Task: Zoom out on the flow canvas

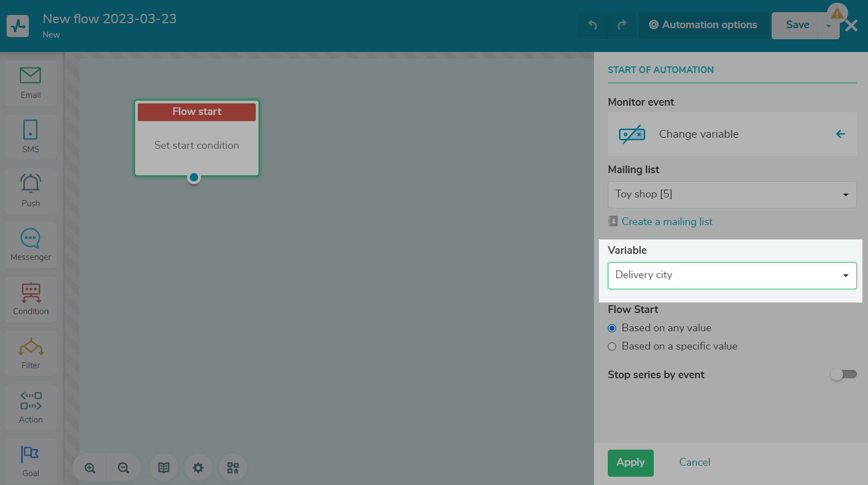Action: tap(123, 468)
